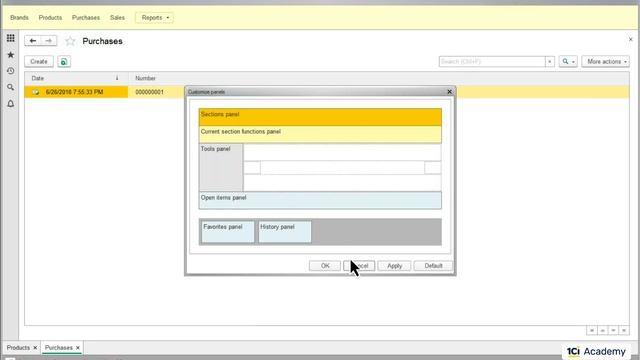Select the Favorites panel block
This screenshot has width=640, height=360.
tap(228, 232)
